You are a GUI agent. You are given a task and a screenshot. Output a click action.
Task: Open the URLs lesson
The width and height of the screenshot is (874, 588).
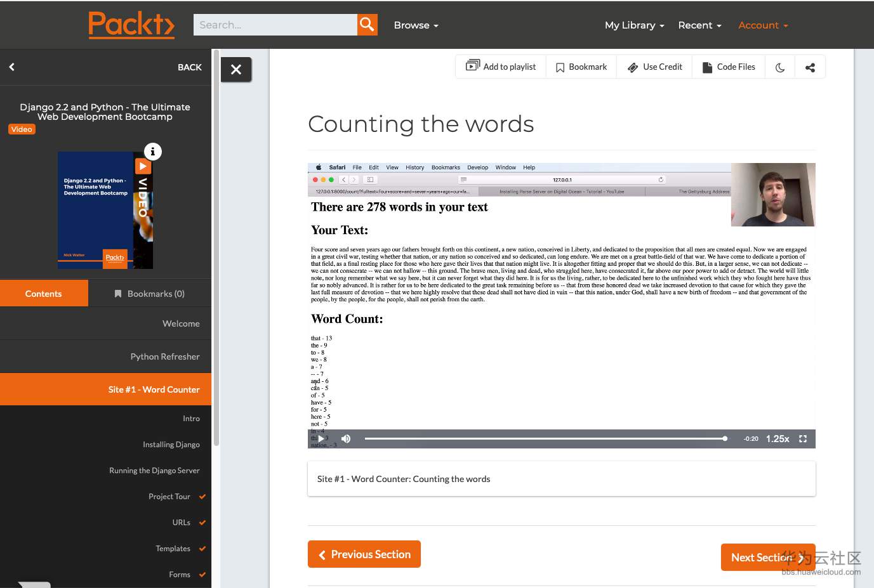click(x=182, y=523)
